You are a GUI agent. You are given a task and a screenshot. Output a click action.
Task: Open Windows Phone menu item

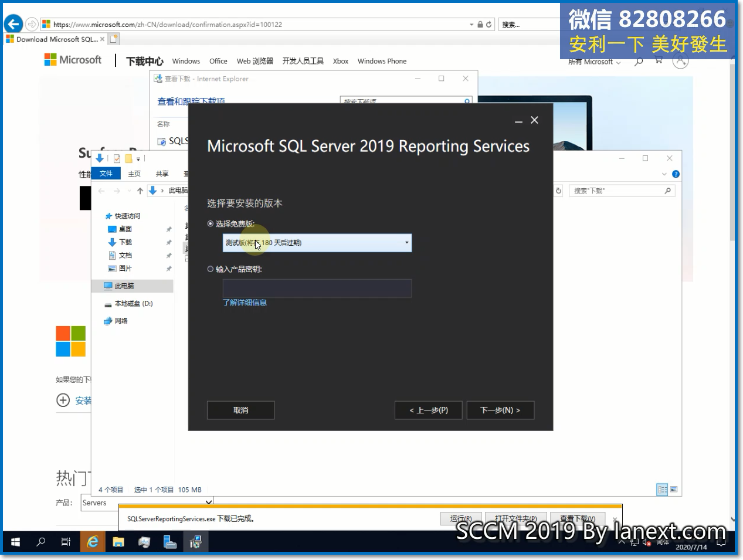coord(382,61)
